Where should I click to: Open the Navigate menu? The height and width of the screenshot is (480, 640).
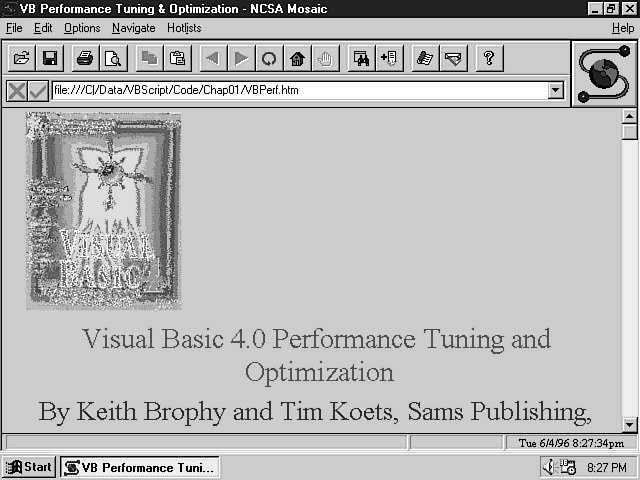point(133,28)
